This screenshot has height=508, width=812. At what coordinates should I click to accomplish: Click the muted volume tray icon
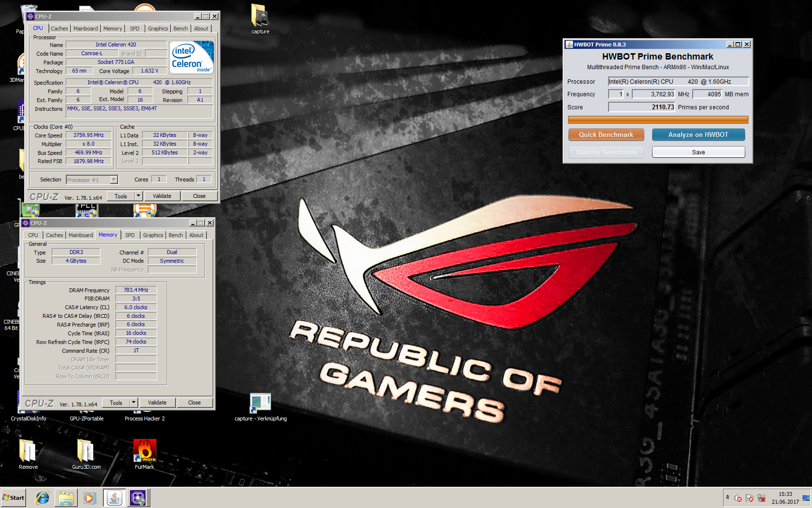(738, 498)
